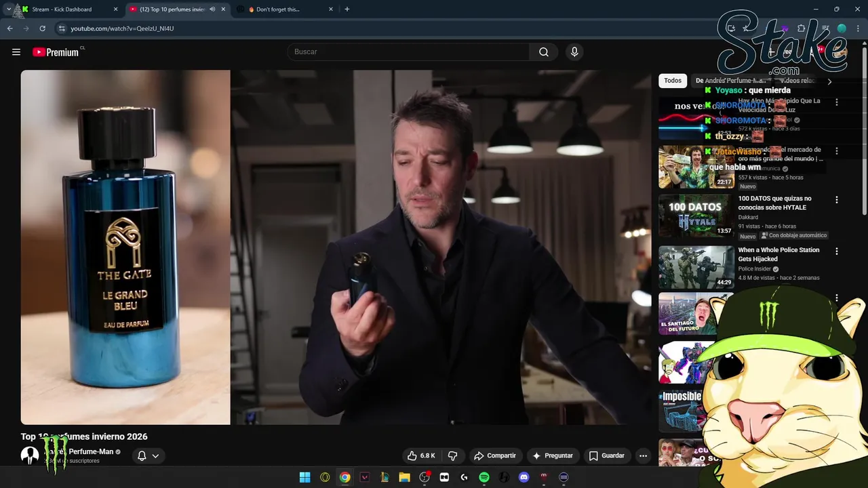868x488 pixels.
Task: Open League of Legends from the taskbar
Action: click(x=384, y=477)
